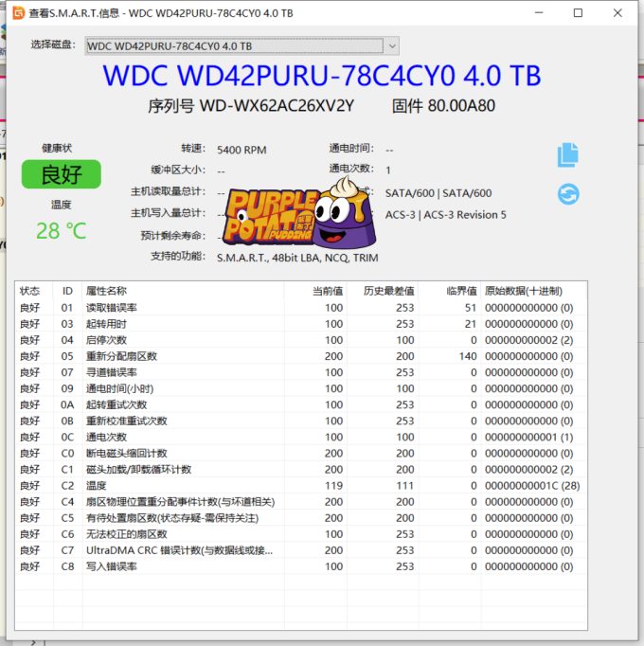Click the 状态 column header
644x646 pixels.
(34, 291)
